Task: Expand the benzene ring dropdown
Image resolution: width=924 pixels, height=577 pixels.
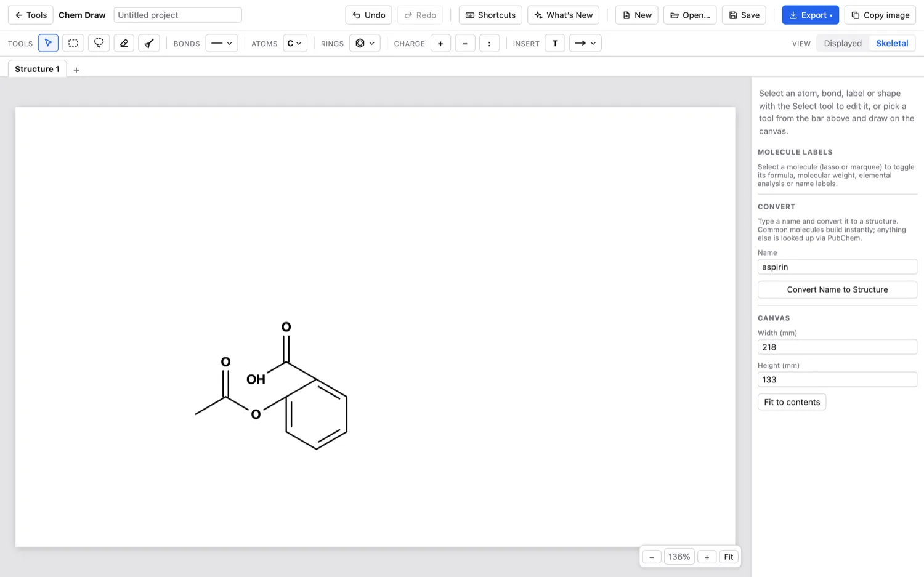Action: 365,43
